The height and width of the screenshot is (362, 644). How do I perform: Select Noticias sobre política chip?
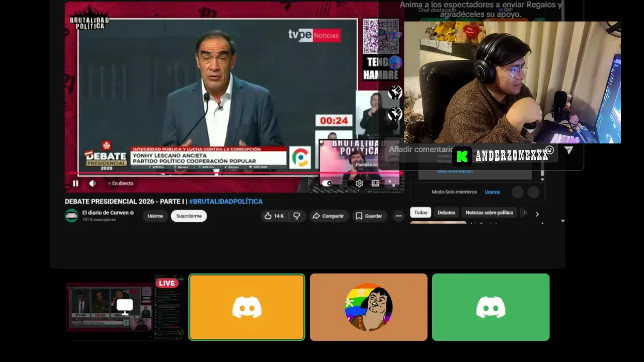489,213
